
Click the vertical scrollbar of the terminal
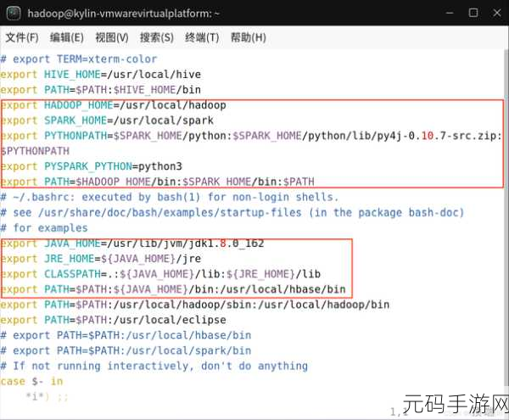pyautogui.click(x=506, y=217)
